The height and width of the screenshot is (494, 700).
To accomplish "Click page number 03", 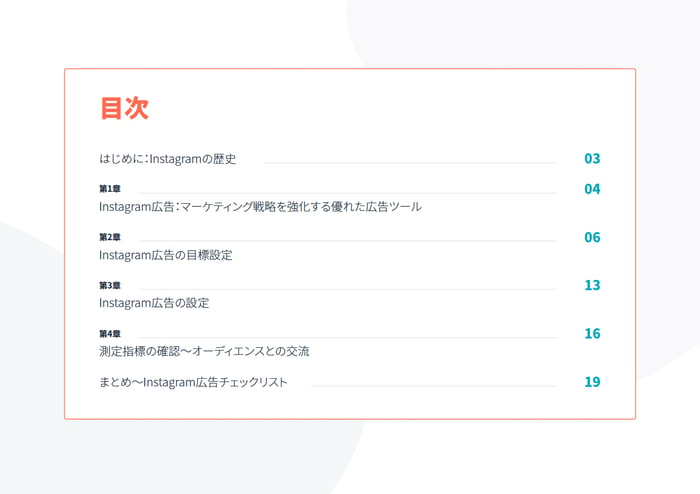I will point(592,158).
